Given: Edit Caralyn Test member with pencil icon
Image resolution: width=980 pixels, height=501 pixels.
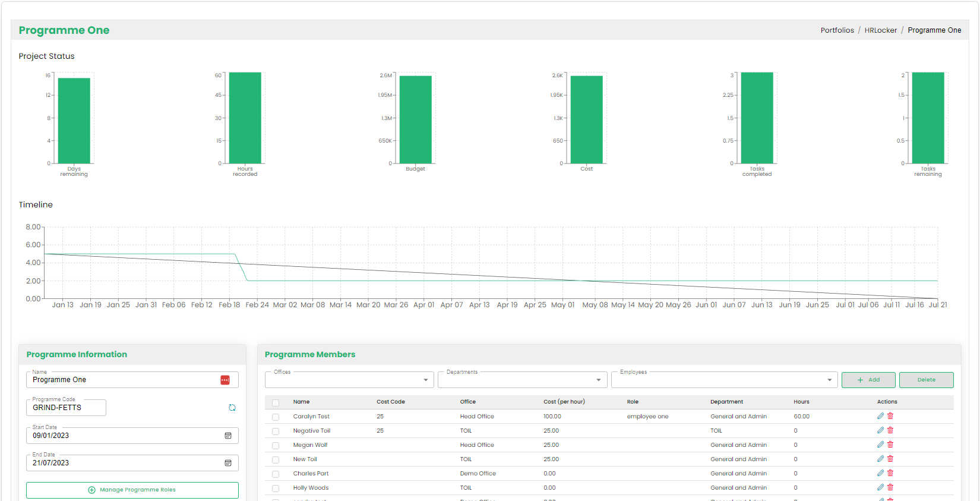Looking at the screenshot, I should click(880, 416).
